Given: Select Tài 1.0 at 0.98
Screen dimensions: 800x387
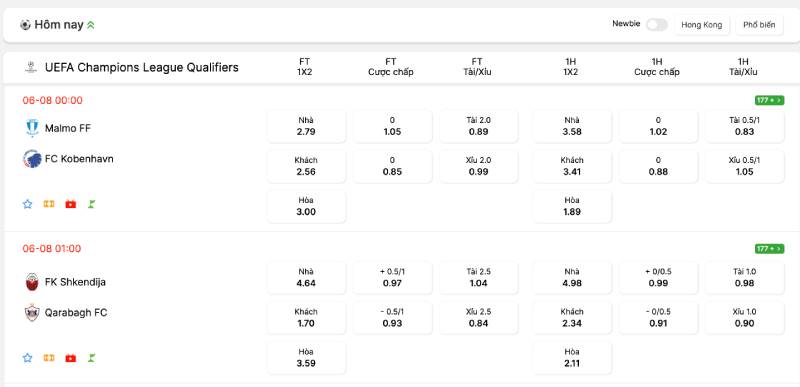Looking at the screenshot, I should (x=744, y=278).
